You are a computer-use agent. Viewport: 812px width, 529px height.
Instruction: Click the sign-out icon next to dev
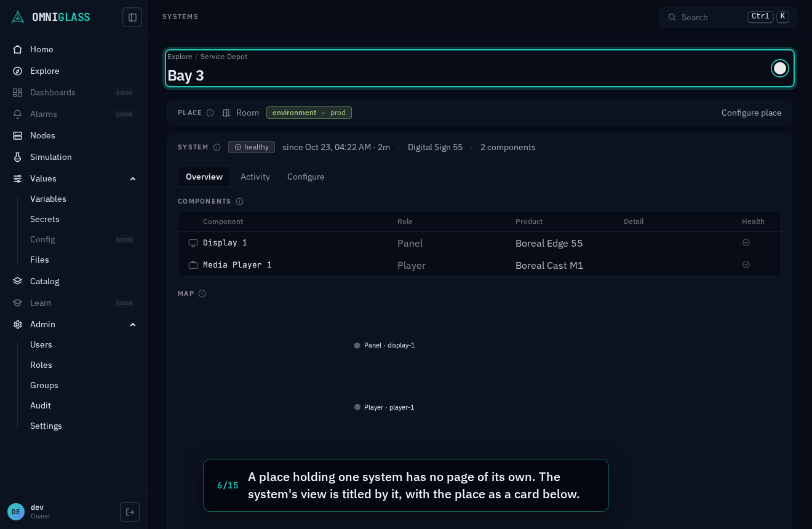(130, 512)
